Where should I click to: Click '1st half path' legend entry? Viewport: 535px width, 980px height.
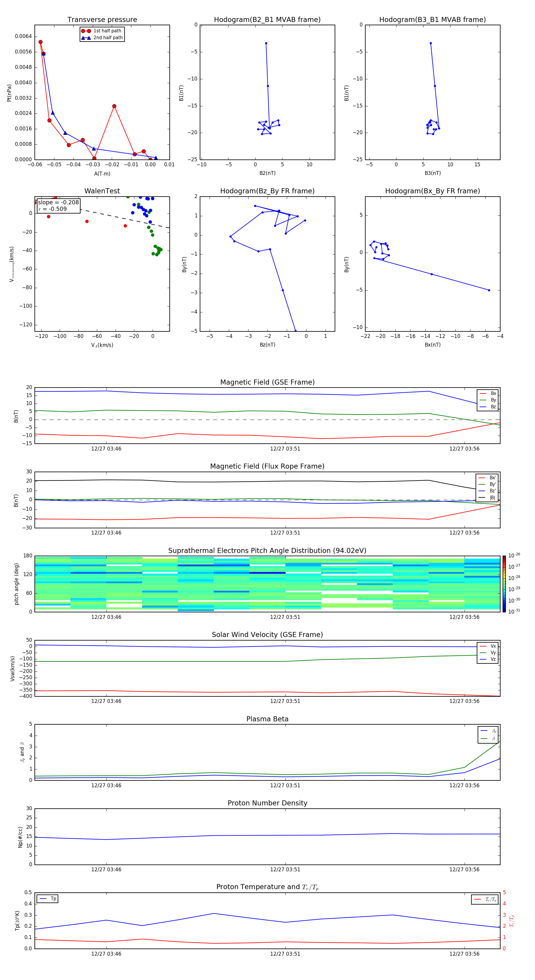(x=102, y=31)
